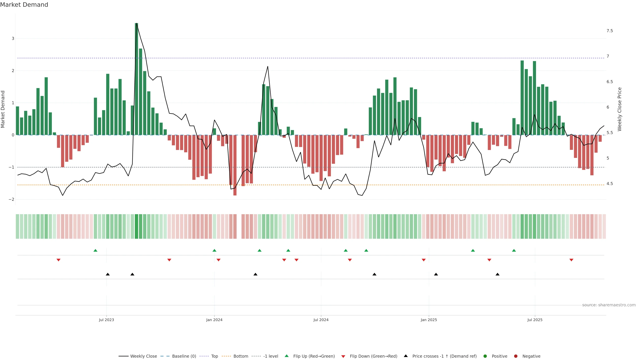Click the lowest red demand bar below -1.5
Viewport: 644px width, 362px height.
coord(235,165)
